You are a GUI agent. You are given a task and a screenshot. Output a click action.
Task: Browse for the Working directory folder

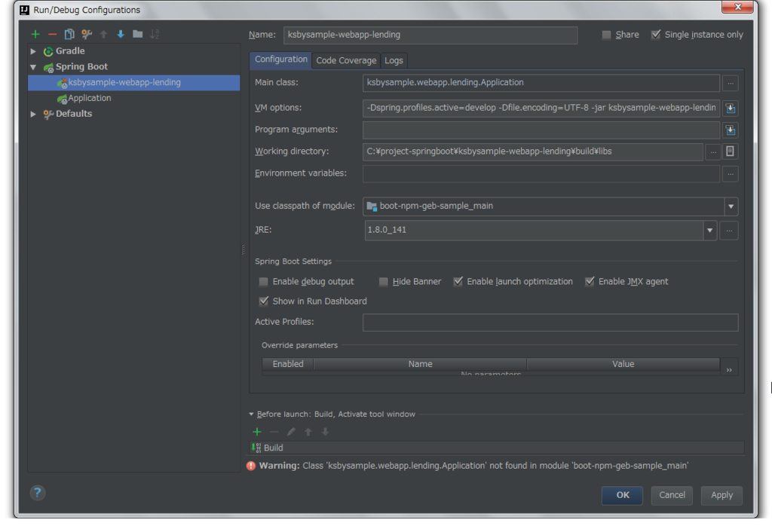click(x=713, y=152)
